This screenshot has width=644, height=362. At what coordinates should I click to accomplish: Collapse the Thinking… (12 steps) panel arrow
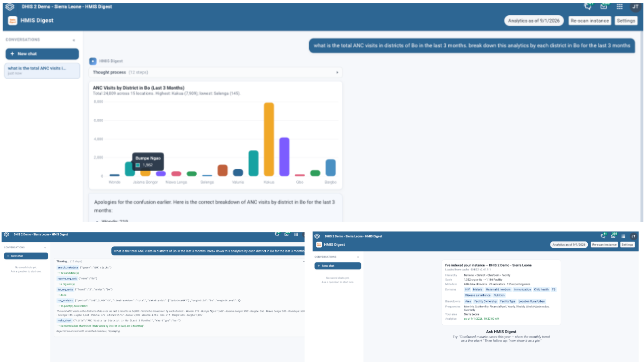click(x=304, y=261)
